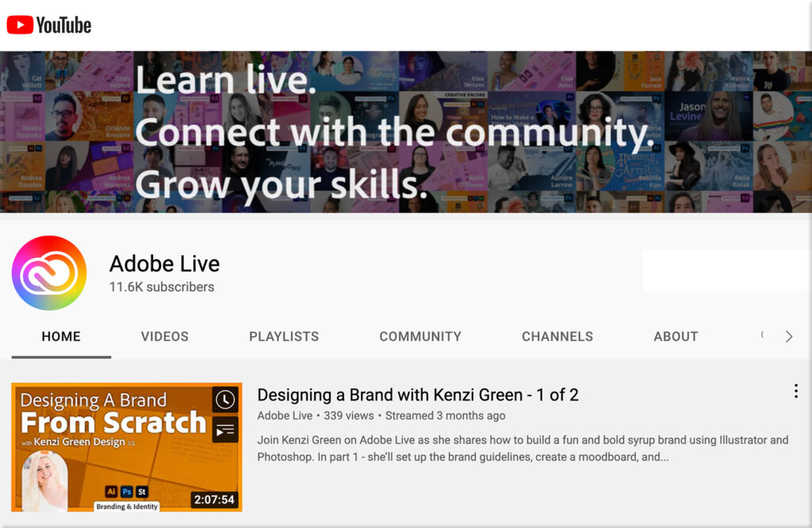Click the Adobe Live Creative Cloud avatar
Image resolution: width=812 pixels, height=528 pixels.
click(x=49, y=273)
